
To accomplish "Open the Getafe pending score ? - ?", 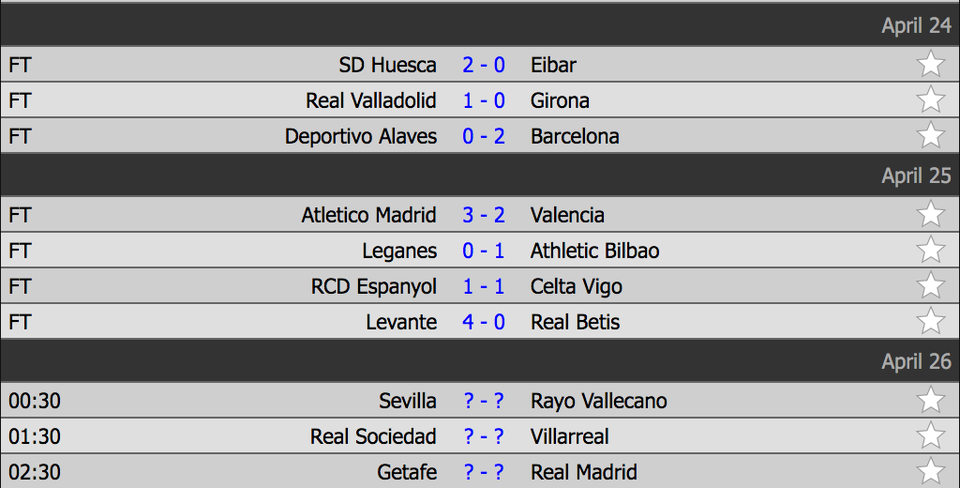I will click(483, 472).
